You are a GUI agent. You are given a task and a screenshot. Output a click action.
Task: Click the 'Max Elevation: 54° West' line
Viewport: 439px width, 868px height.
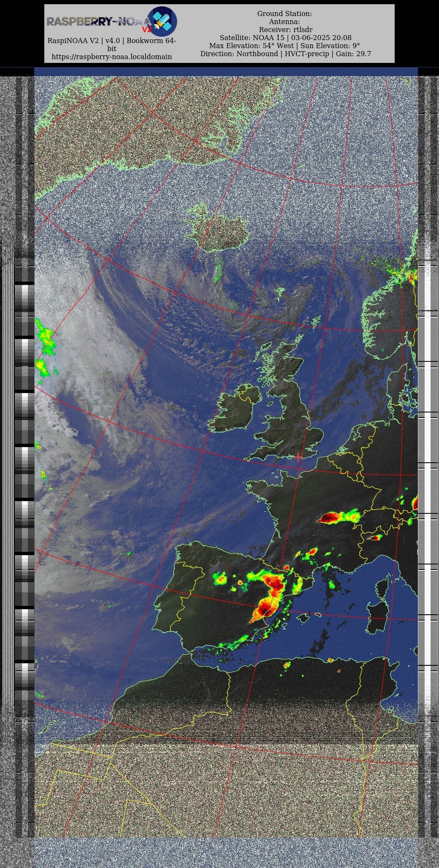[285, 46]
